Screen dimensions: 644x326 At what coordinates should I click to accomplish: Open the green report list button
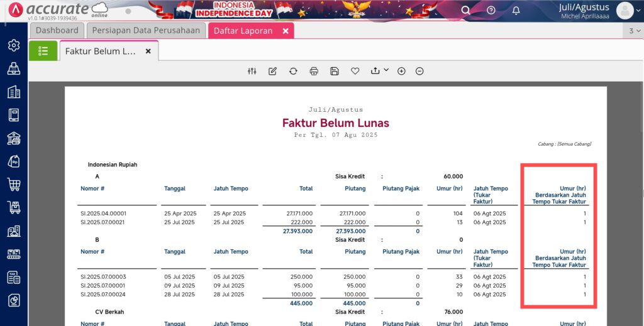43,51
